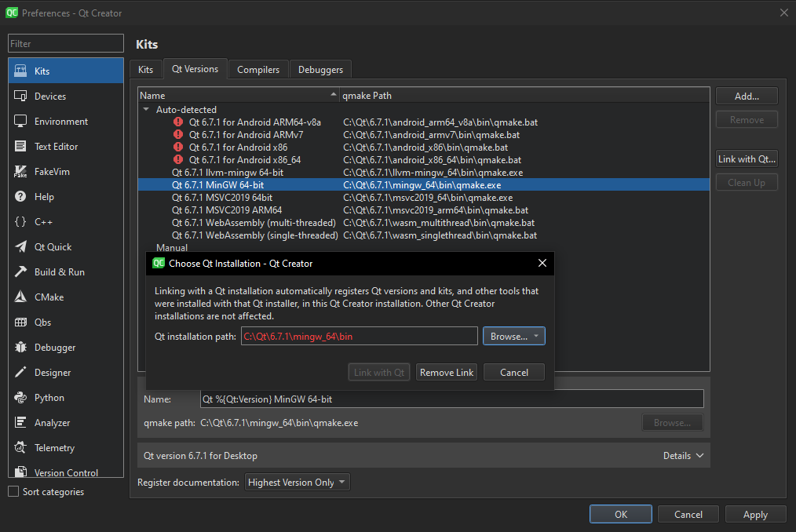Close the Choose Qt Installation dialog
796x532 pixels.
542,263
